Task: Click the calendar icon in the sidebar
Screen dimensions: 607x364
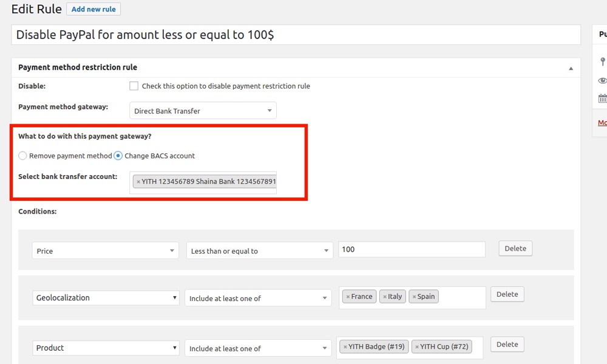Action: point(602,98)
